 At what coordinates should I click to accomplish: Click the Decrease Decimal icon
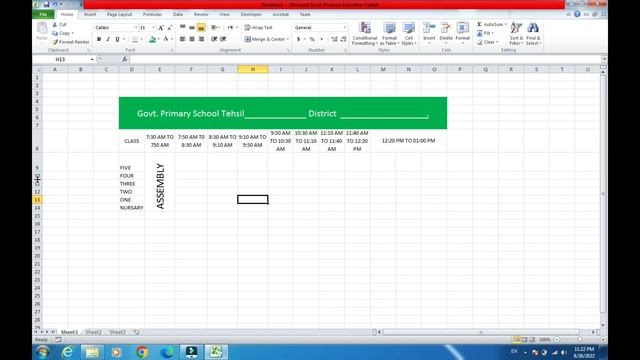(343, 39)
